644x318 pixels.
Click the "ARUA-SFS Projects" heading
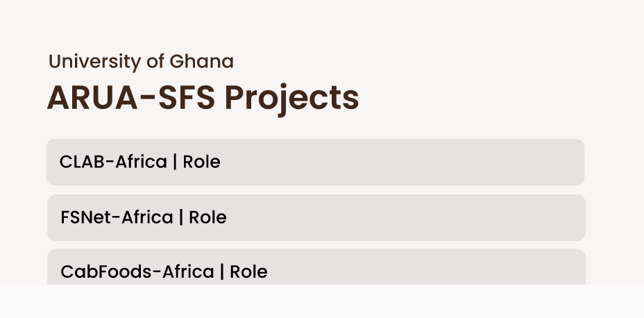(203, 98)
